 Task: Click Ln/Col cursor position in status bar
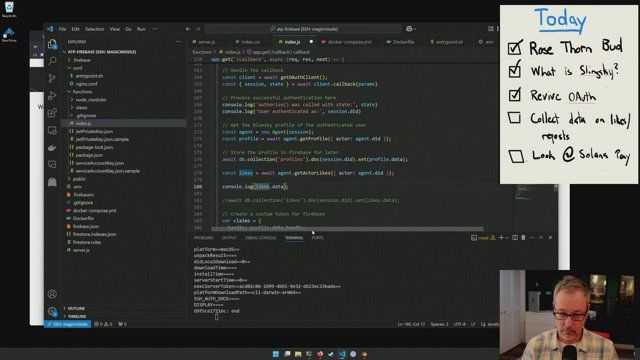point(411,324)
